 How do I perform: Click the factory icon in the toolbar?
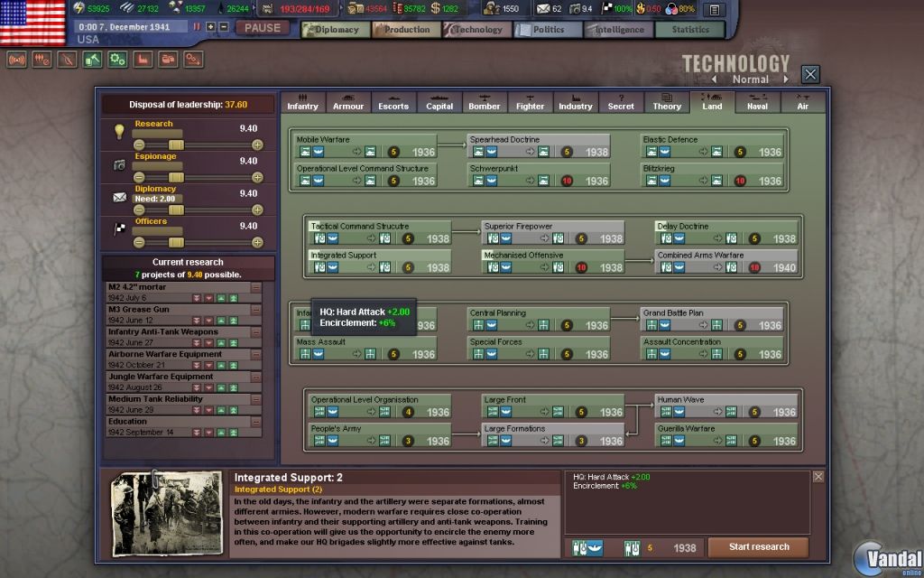143,60
